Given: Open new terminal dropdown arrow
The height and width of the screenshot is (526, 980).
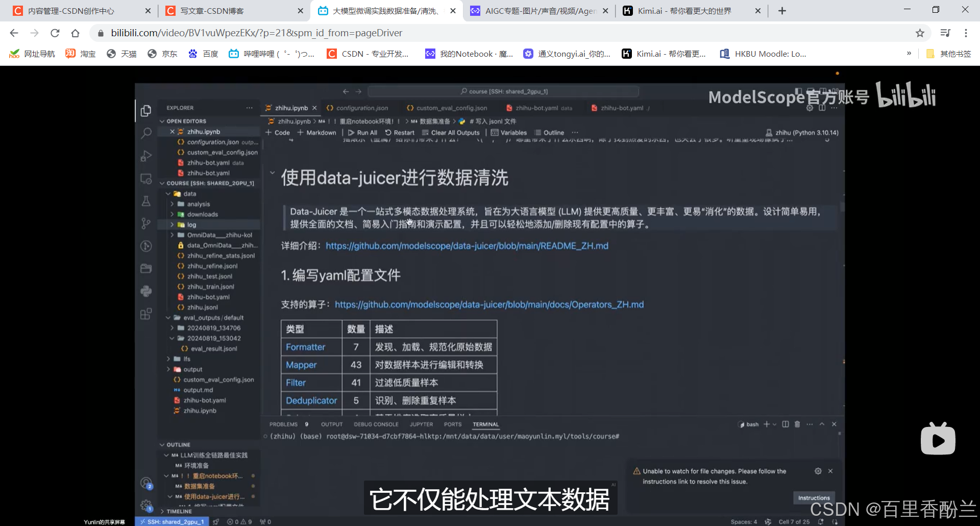Looking at the screenshot, I should [x=775, y=424].
